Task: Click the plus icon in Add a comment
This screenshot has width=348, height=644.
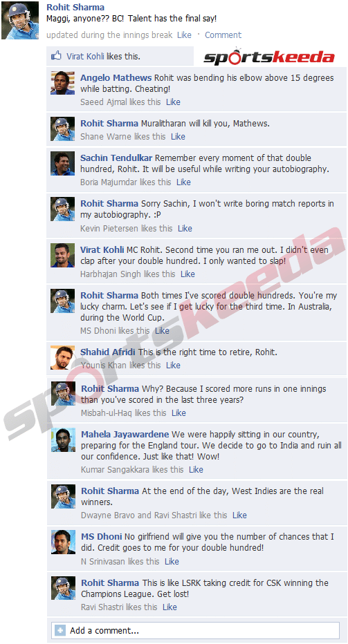Action: tap(59, 630)
